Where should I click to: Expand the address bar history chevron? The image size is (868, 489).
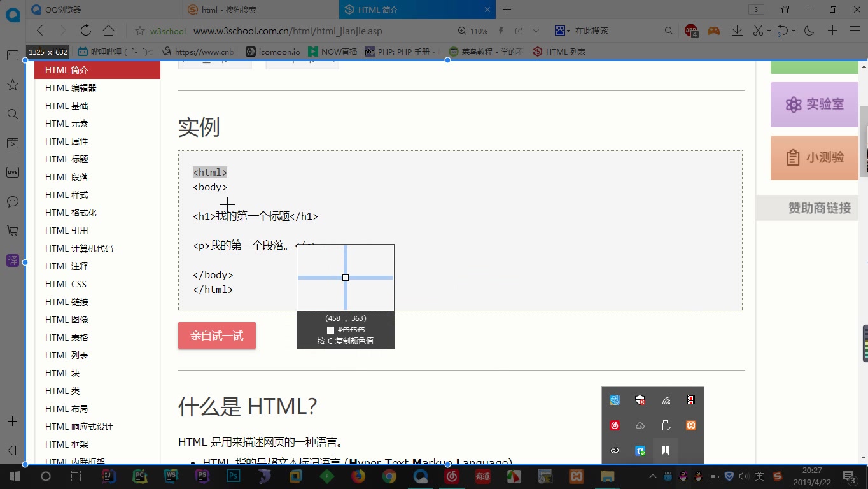tap(536, 31)
